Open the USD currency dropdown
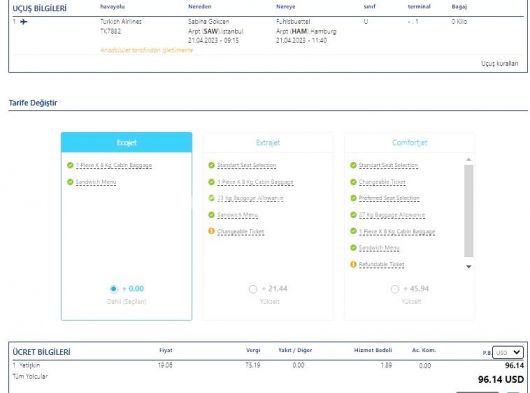The height and width of the screenshot is (393, 530). click(508, 352)
